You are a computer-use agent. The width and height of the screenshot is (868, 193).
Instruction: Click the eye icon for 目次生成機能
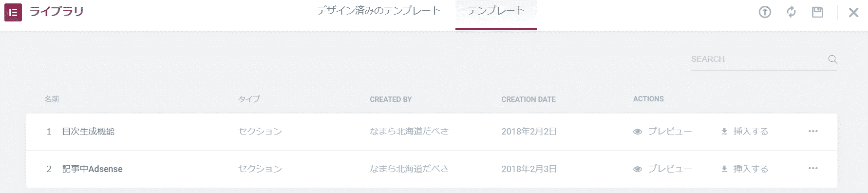[637, 132]
